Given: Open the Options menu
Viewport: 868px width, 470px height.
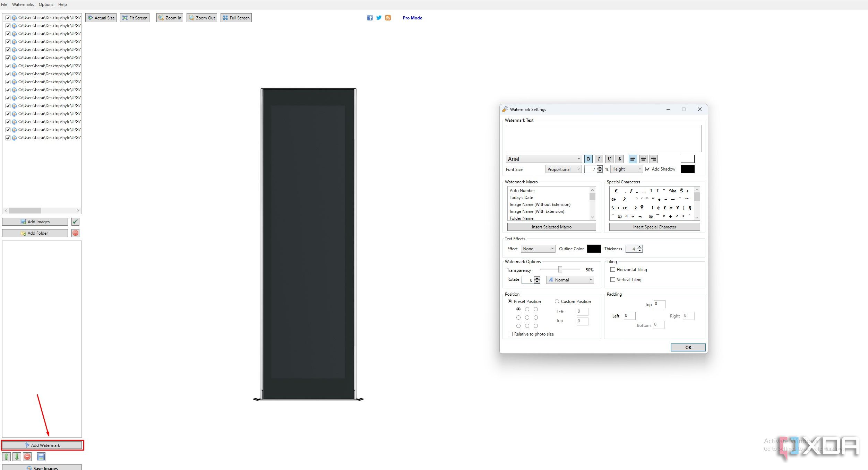Looking at the screenshot, I should tap(46, 5).
